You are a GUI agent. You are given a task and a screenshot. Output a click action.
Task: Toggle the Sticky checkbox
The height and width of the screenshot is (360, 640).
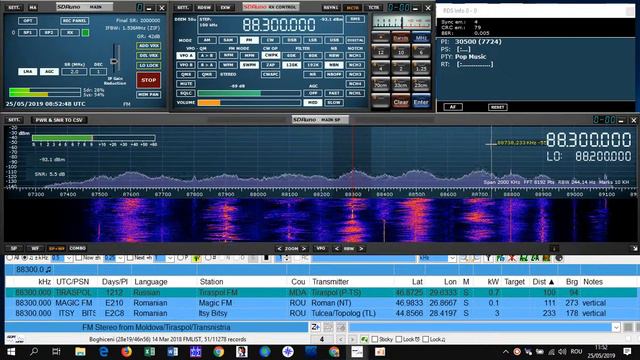(x=375, y=339)
